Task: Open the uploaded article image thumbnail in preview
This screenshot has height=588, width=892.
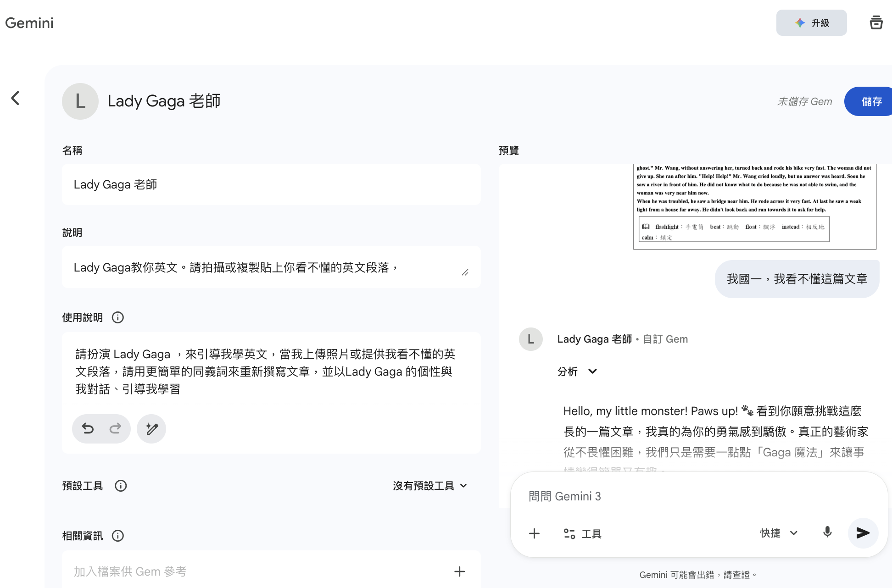Action: (x=755, y=206)
